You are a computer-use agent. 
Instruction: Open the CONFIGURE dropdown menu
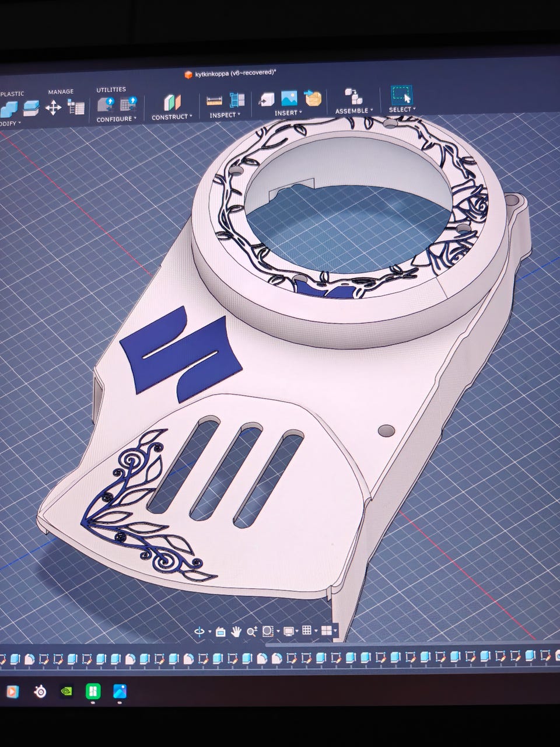point(117,119)
